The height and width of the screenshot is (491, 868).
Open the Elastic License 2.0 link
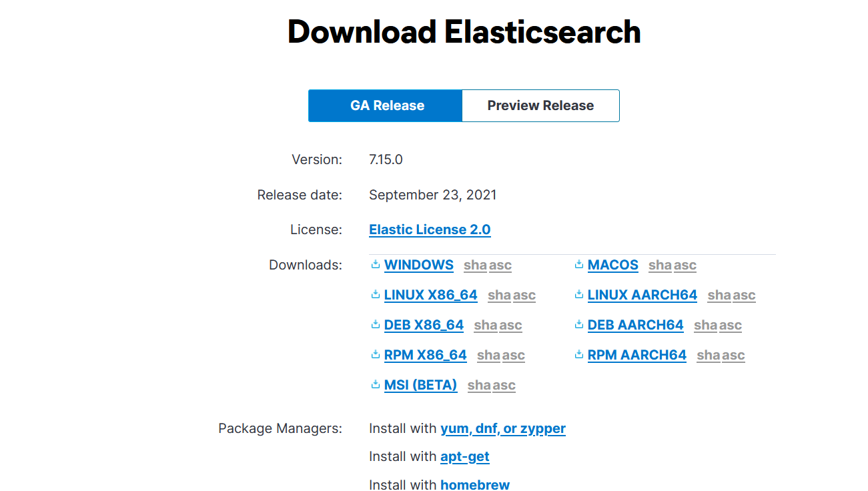coord(430,229)
